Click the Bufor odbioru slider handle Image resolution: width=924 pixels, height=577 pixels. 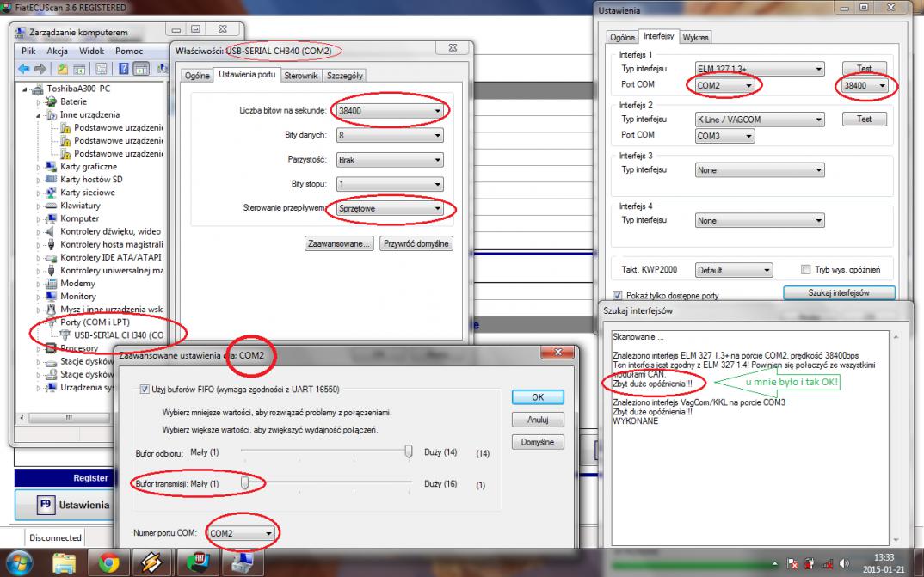[409, 452]
